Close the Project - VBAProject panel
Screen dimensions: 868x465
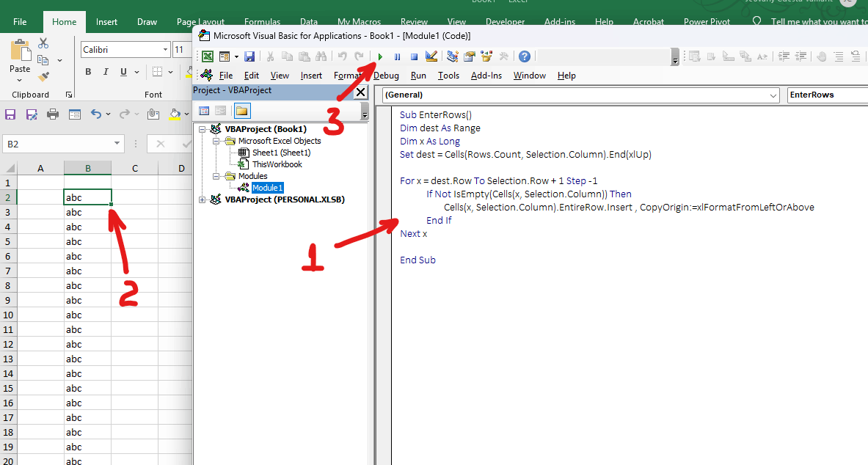click(360, 92)
